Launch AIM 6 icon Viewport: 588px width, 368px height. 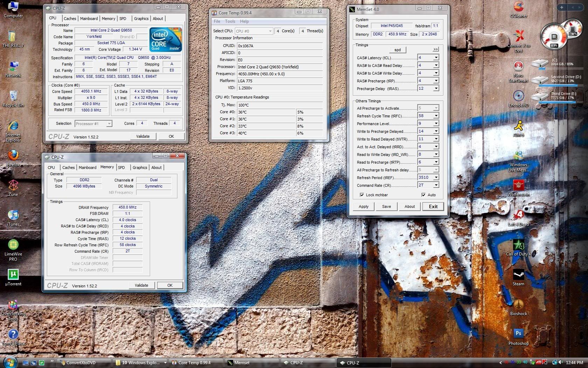tap(518, 128)
